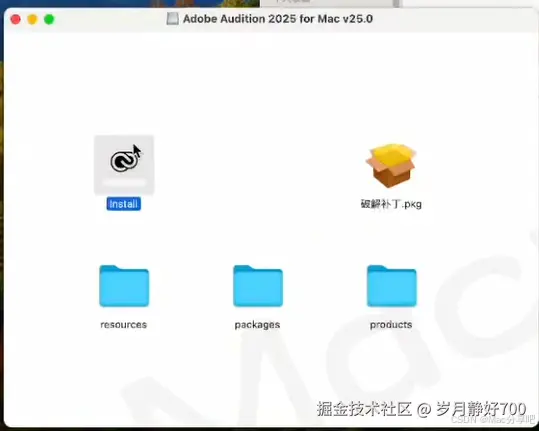
Task: Click the packages folder label
Action: 257,325
